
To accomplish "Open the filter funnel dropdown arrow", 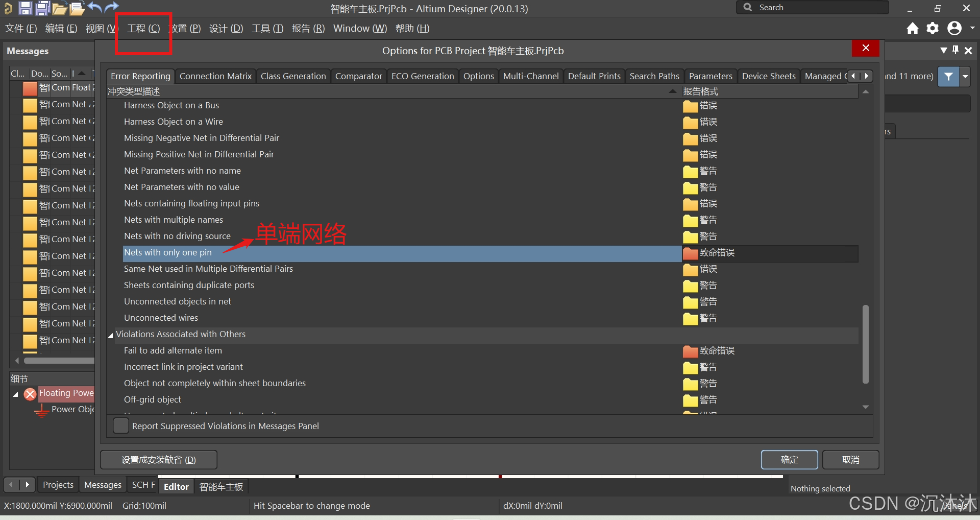I will 965,77.
